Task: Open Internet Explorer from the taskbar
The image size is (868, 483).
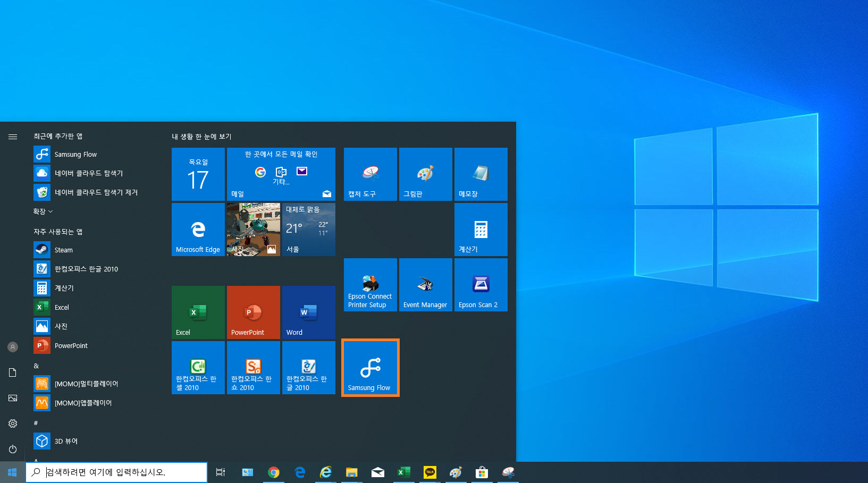Action: 326,472
